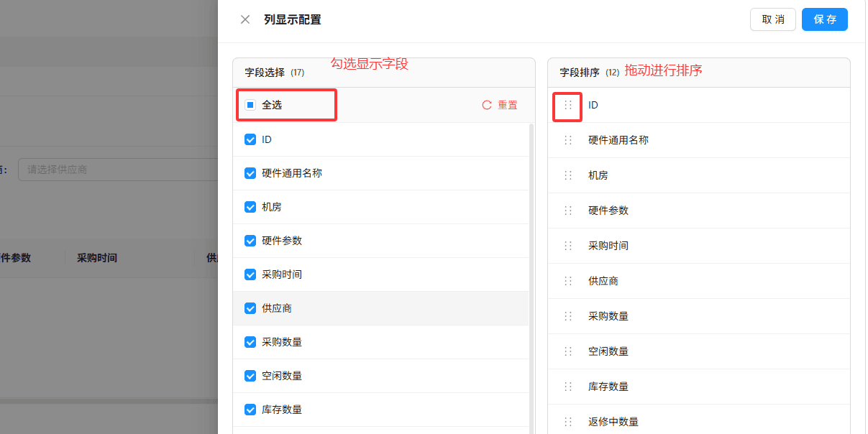Image resolution: width=868 pixels, height=434 pixels.
Task: Click the 列显示配置 drawer title
Action: [x=293, y=19]
